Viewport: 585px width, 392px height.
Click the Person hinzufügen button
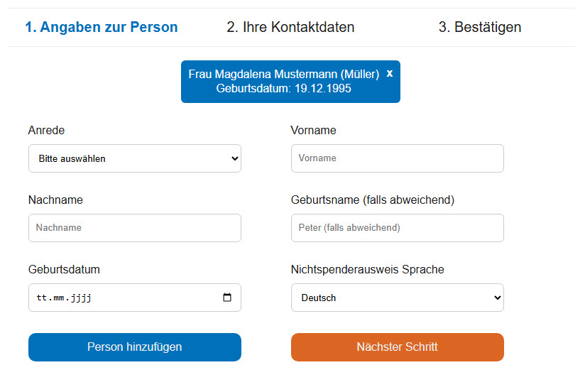tap(135, 347)
